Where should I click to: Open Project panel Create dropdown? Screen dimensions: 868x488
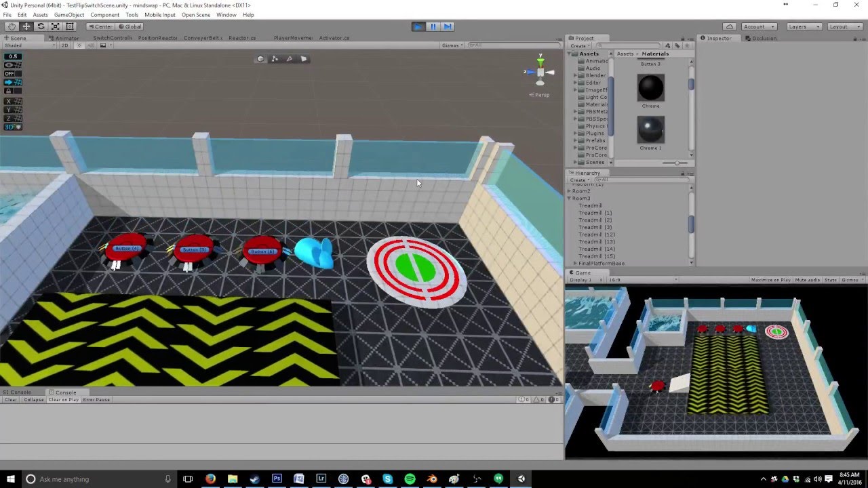579,45
